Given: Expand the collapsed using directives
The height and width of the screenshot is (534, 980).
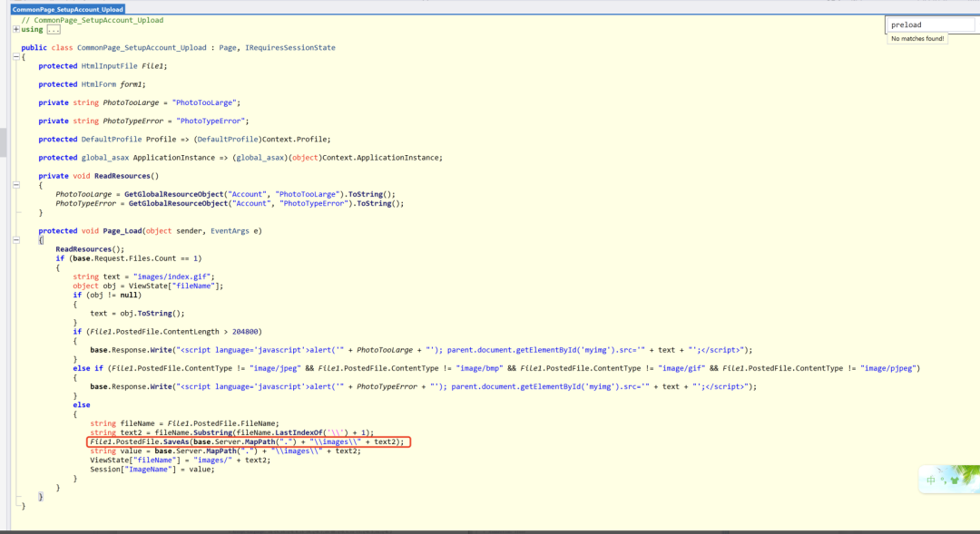Looking at the screenshot, I should pyautogui.click(x=16, y=29).
